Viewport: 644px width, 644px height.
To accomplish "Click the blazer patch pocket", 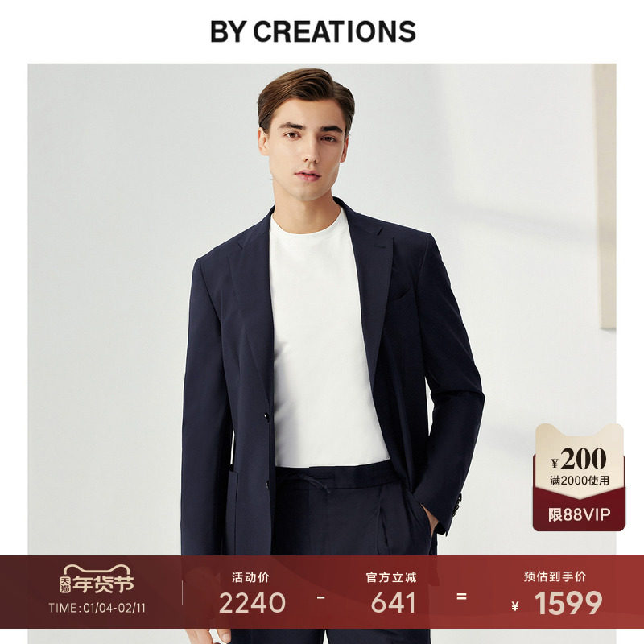I will (233, 511).
